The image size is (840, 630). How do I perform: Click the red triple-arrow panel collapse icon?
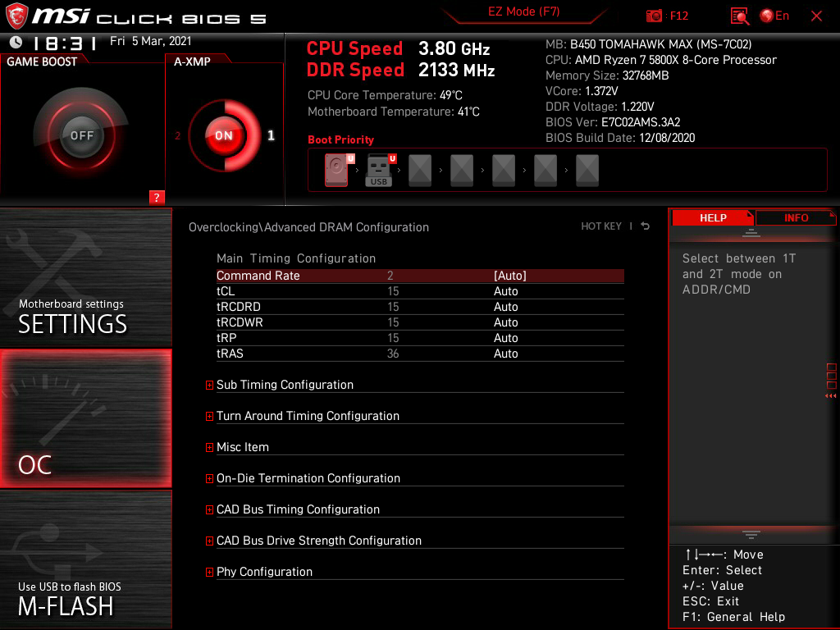pyautogui.click(x=830, y=396)
